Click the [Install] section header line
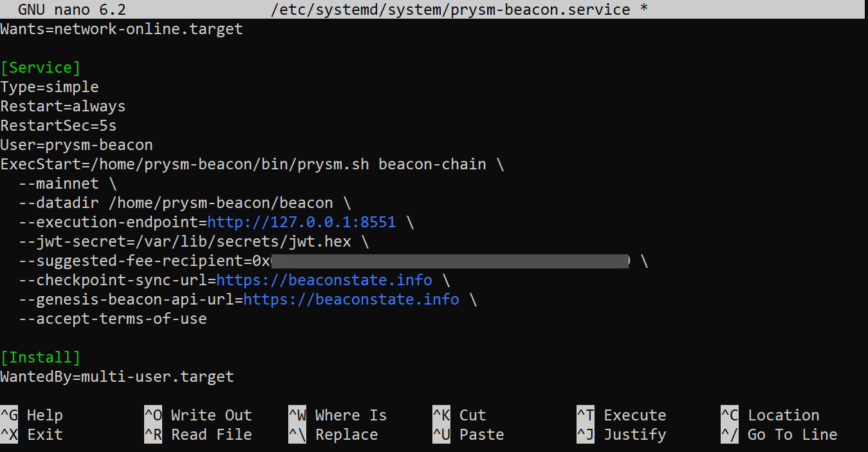 click(41, 357)
